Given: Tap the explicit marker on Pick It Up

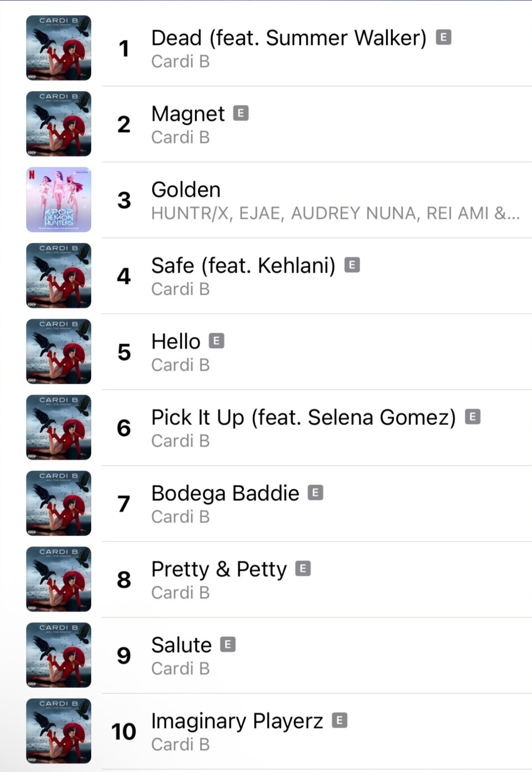Looking at the screenshot, I should 472,417.
